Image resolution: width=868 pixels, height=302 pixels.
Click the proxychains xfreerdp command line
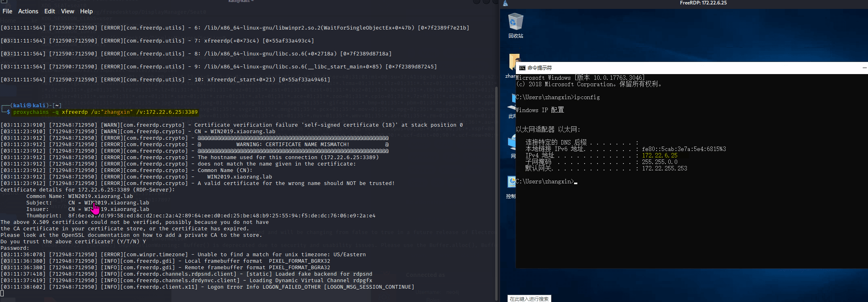105,112
